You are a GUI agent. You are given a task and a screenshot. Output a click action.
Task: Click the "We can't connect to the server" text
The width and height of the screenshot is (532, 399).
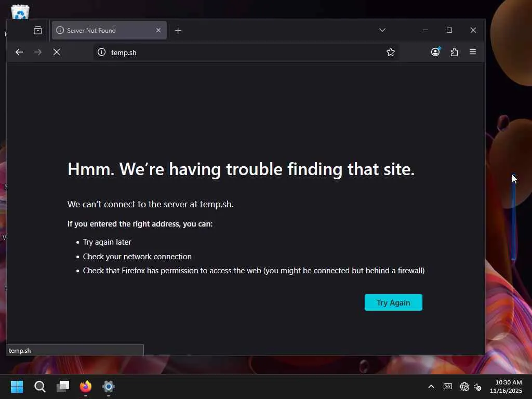tap(150, 204)
